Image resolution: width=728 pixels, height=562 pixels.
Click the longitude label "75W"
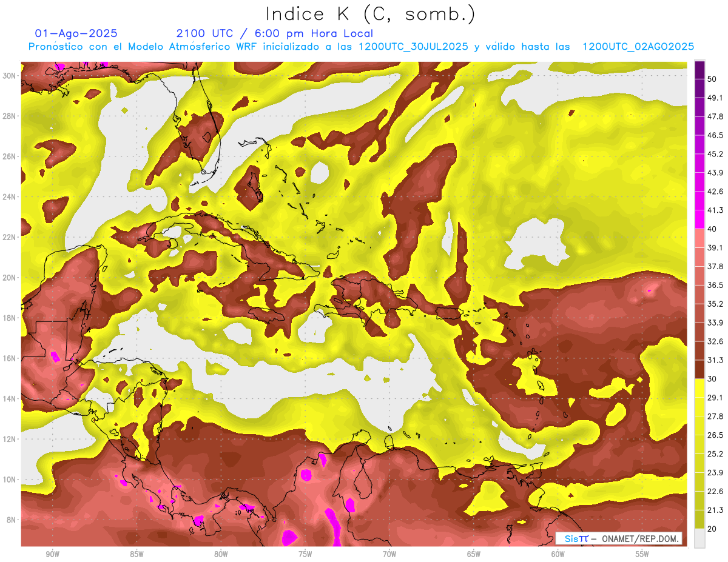tap(305, 554)
